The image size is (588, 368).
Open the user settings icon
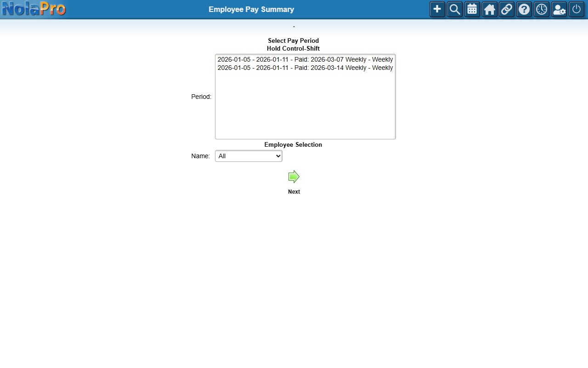[x=559, y=9]
